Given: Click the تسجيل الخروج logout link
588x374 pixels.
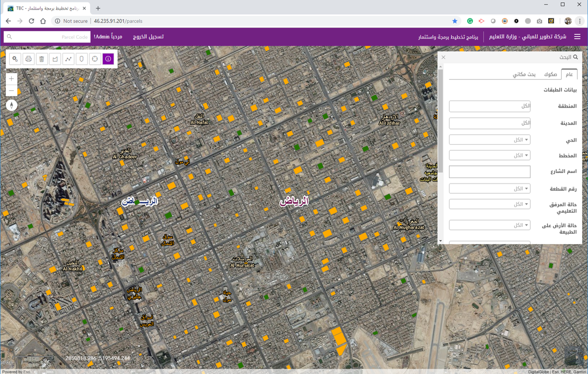Looking at the screenshot, I should point(148,37).
